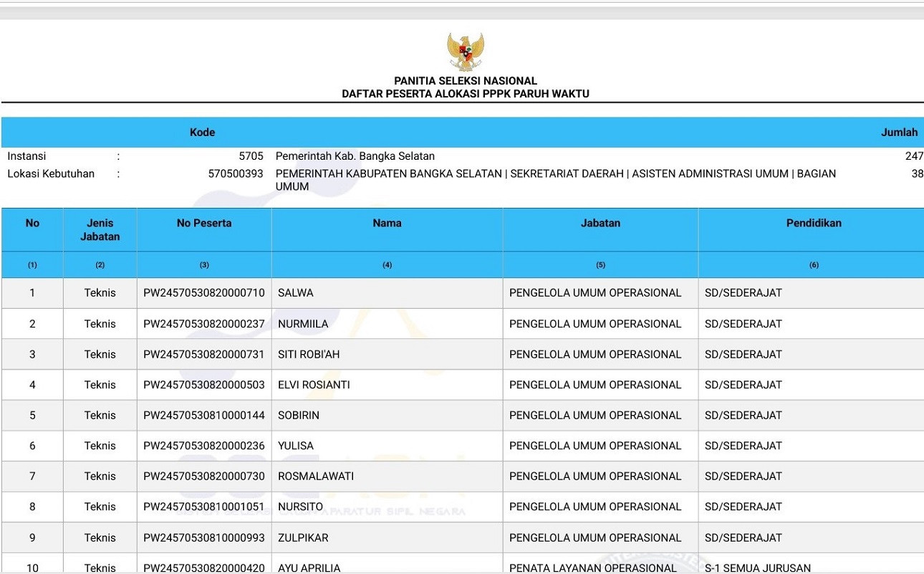Select the name NURSITO
Image resolution: width=924 pixels, height=574 pixels.
tap(300, 507)
